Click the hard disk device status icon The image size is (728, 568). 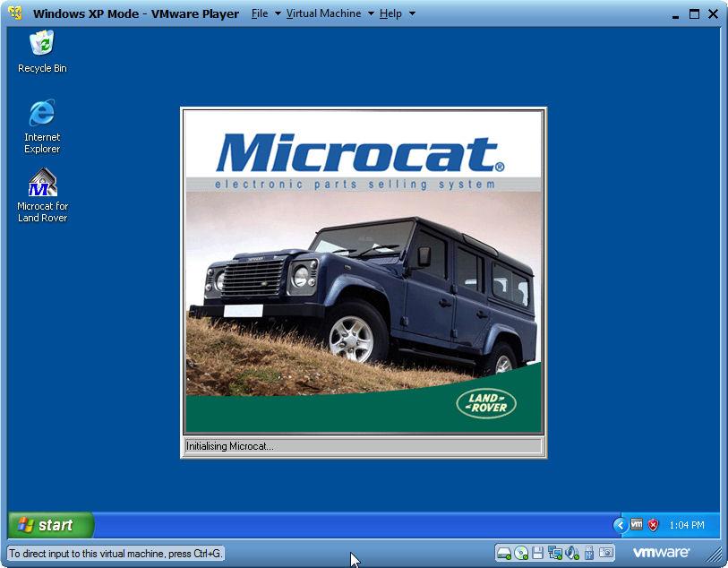point(504,553)
